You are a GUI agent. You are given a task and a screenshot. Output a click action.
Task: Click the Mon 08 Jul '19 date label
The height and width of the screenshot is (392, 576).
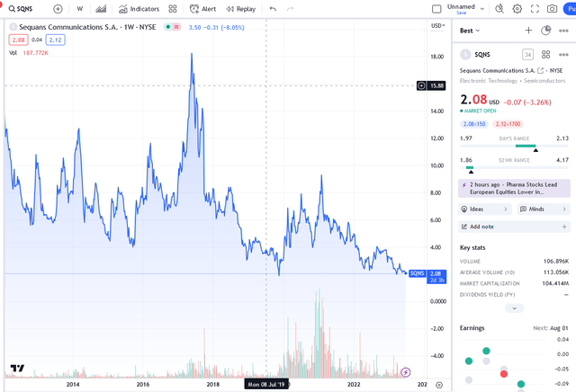266,384
